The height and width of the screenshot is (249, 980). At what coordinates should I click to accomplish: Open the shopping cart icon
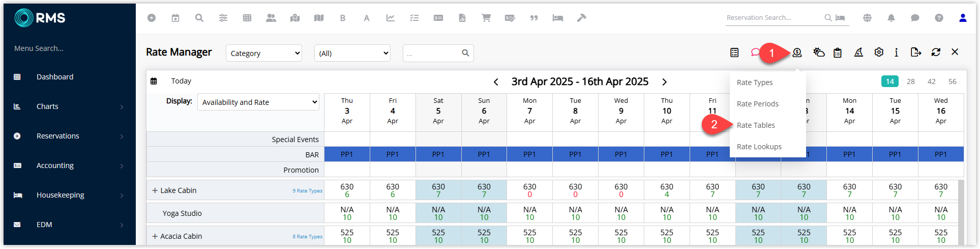pos(486,18)
